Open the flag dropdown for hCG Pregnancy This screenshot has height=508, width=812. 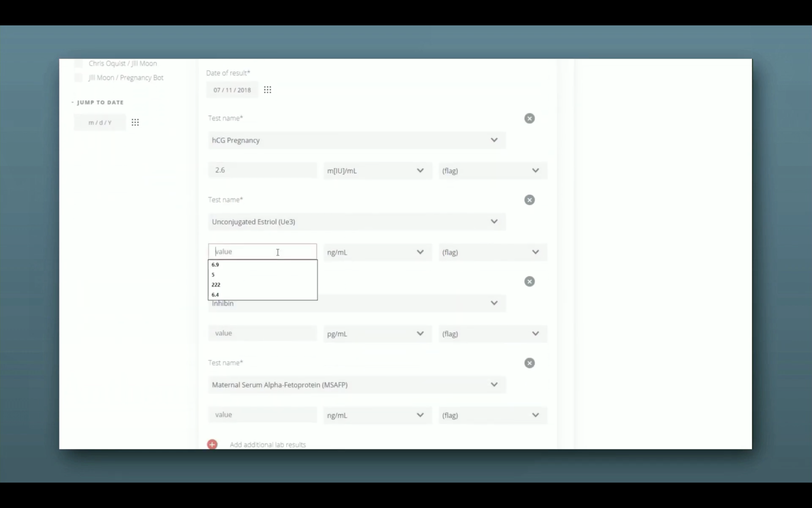[492, 171]
